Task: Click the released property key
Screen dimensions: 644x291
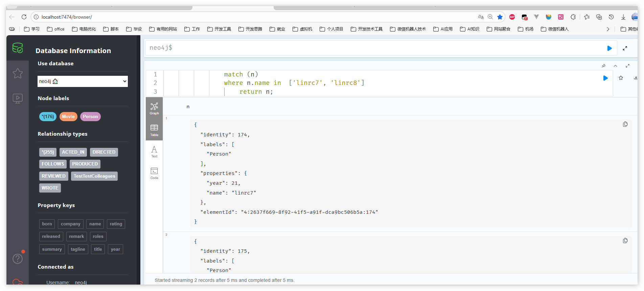Action: (51, 236)
